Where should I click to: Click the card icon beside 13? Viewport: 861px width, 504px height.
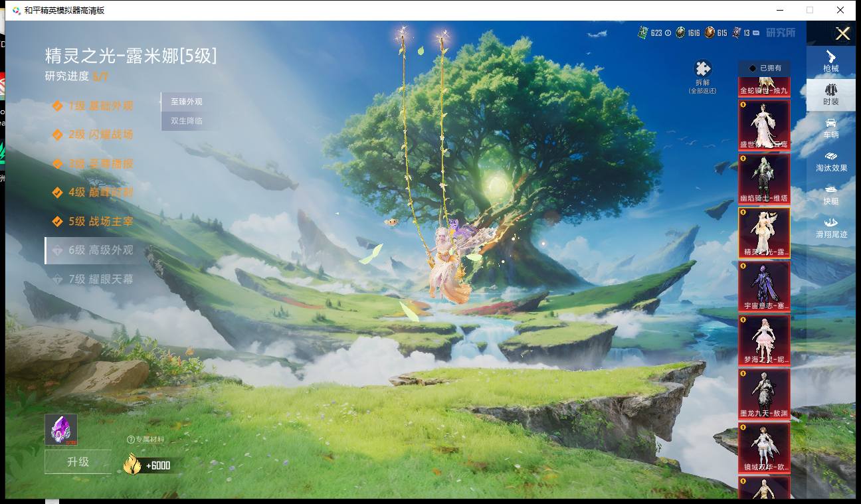point(736,33)
